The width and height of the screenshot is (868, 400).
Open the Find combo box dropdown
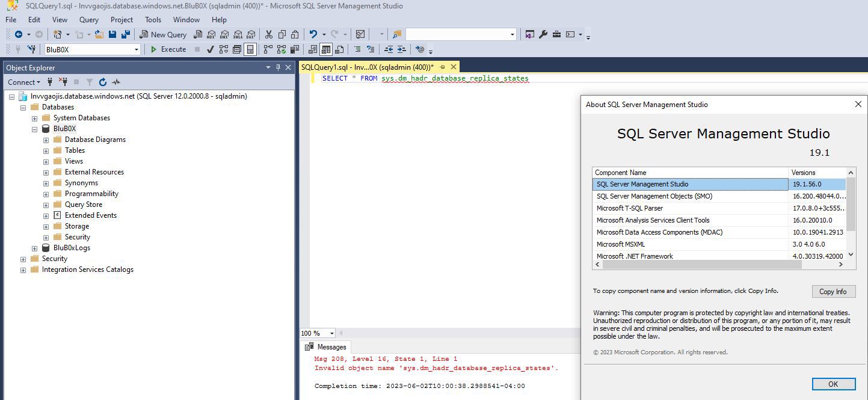tap(512, 34)
